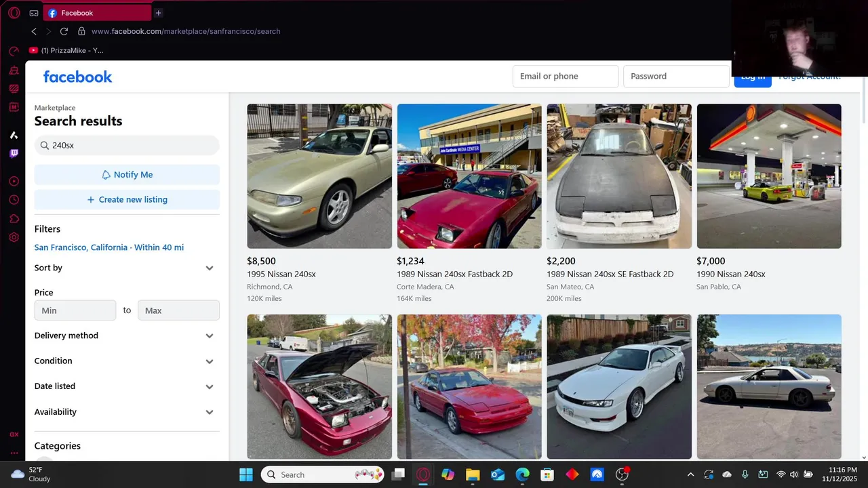Show hidden system tray icons

point(690,474)
